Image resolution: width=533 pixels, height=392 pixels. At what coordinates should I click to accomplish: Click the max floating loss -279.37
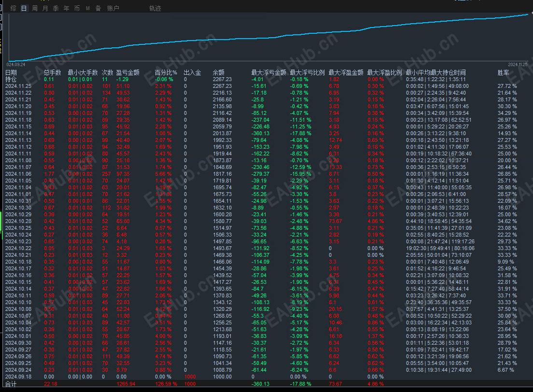coord(260,174)
